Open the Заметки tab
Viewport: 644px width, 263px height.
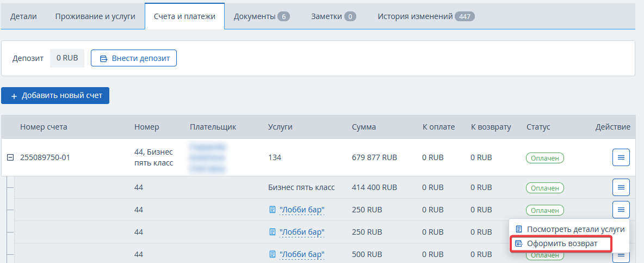point(333,16)
